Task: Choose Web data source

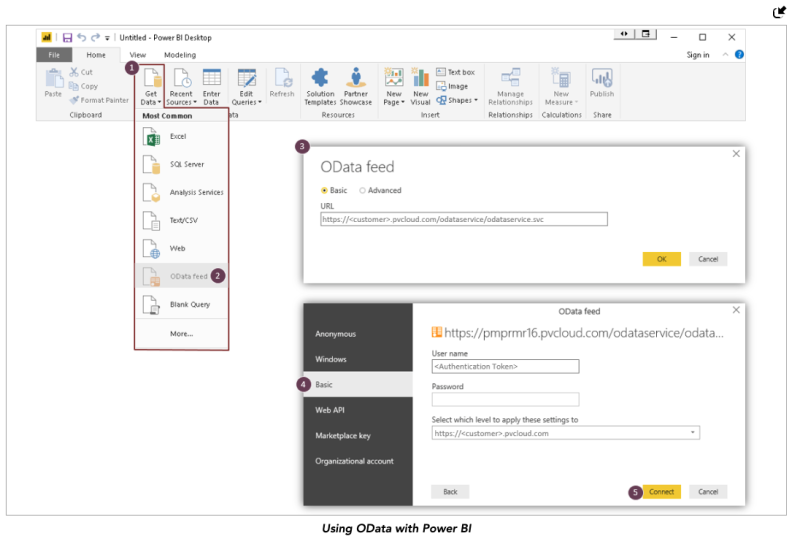Action: click(182, 248)
